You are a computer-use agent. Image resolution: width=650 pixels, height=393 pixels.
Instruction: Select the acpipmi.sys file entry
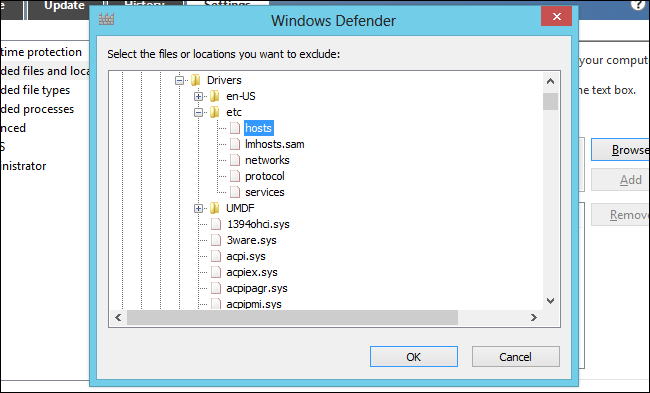pyautogui.click(x=254, y=304)
